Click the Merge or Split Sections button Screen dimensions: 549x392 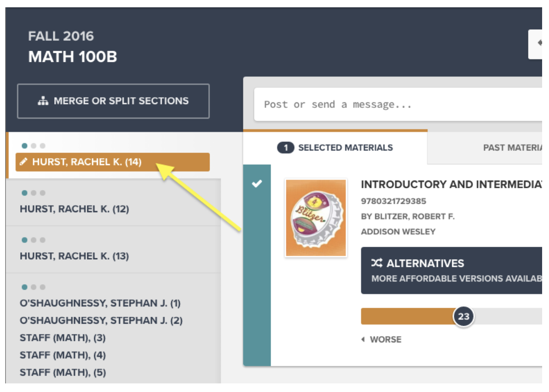click(113, 101)
